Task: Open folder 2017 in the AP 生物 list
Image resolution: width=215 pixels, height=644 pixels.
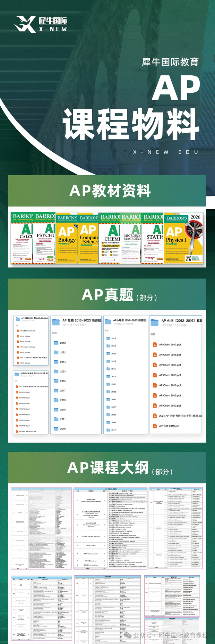Action: coord(60,391)
